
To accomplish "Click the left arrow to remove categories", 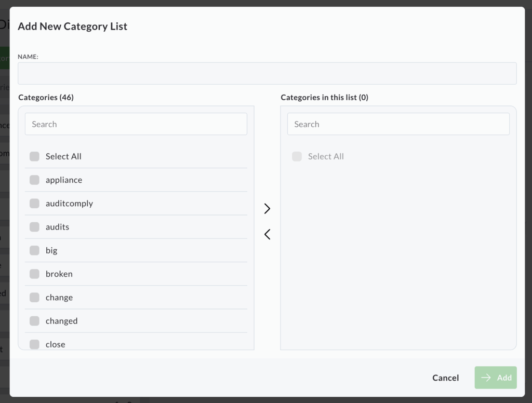I will click(267, 235).
